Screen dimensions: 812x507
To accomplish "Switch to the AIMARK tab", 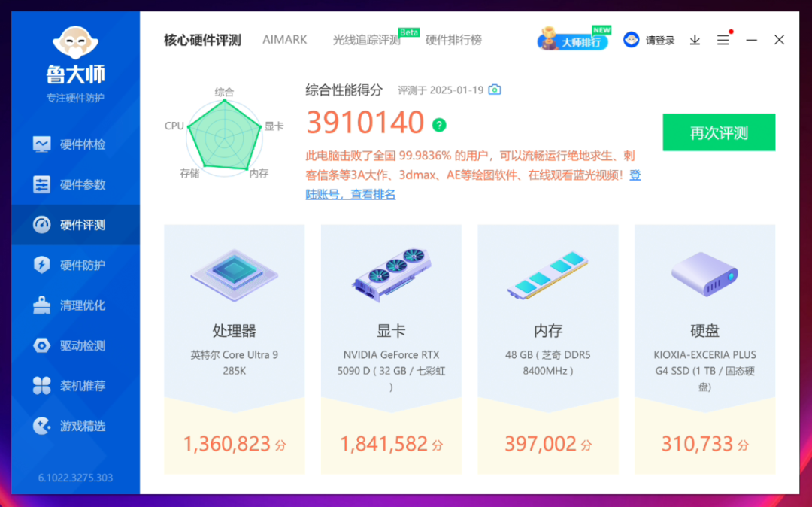I will pyautogui.click(x=285, y=40).
